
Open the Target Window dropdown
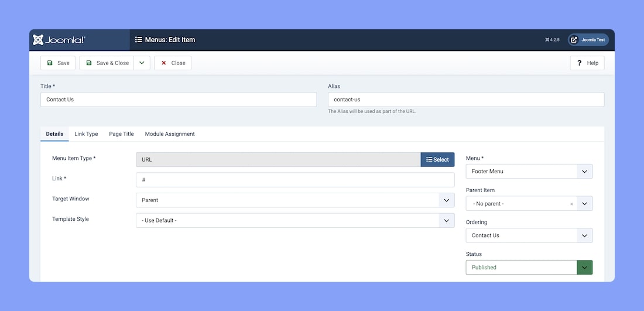pyautogui.click(x=294, y=200)
